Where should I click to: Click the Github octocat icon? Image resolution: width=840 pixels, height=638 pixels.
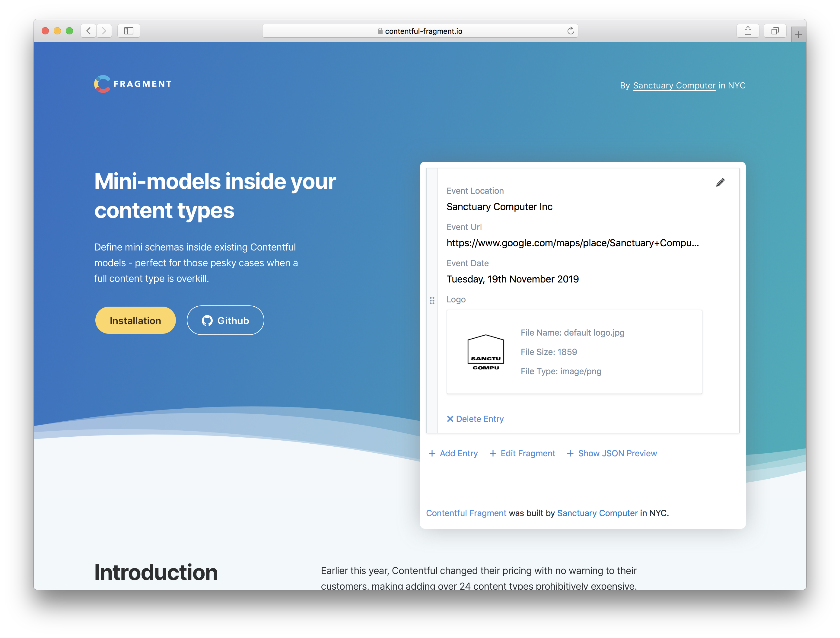[207, 320]
